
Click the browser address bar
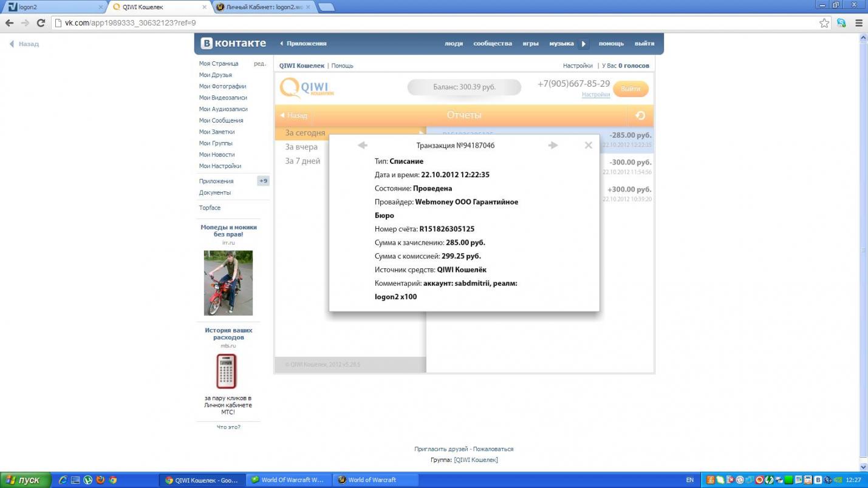tap(425, 23)
